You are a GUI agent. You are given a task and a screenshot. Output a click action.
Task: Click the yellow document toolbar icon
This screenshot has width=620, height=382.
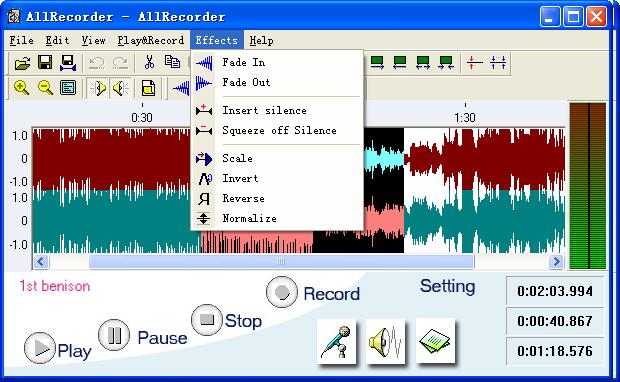148,88
